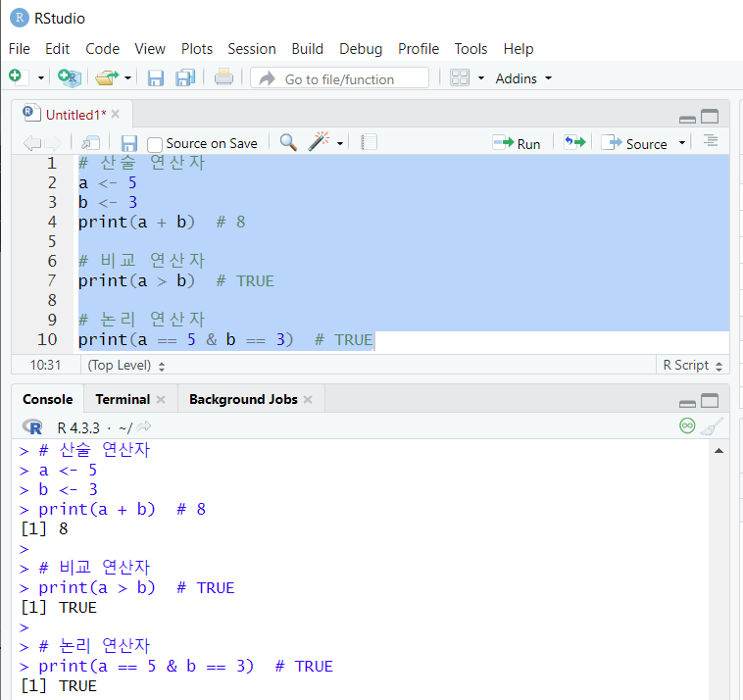
Task: Open the Debug menu
Action: pyautogui.click(x=361, y=49)
